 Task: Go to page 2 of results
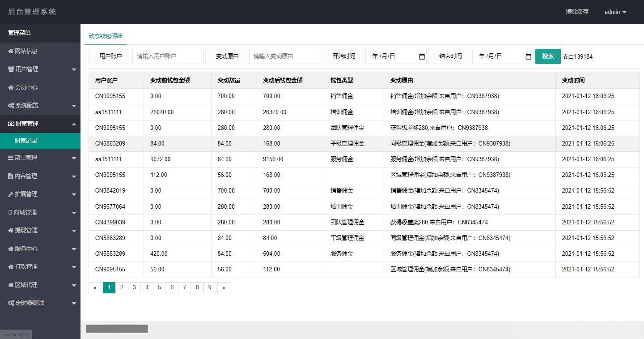pyautogui.click(x=122, y=288)
